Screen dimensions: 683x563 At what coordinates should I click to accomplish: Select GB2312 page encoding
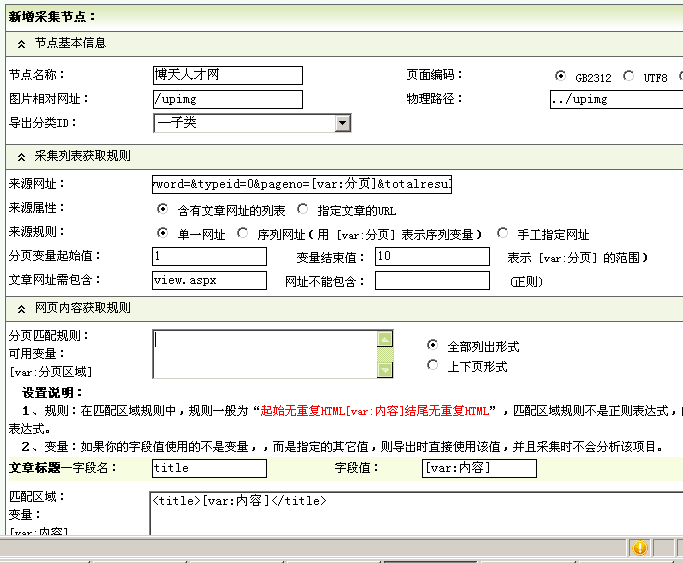click(x=560, y=76)
